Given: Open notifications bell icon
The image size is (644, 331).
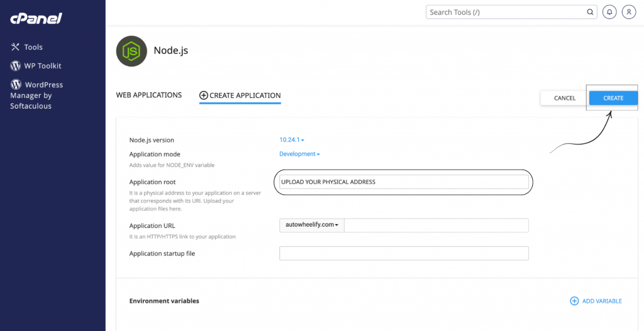Looking at the screenshot, I should (x=609, y=12).
